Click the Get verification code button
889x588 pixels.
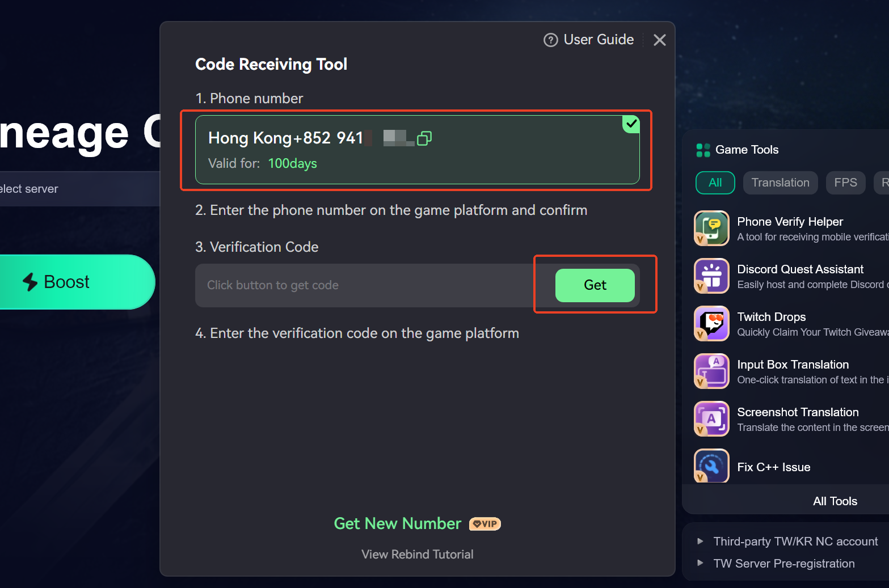[x=595, y=285]
